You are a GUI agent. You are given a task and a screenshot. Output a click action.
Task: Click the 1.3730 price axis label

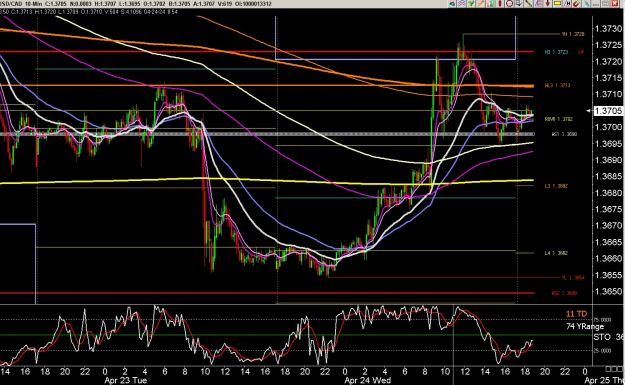[x=608, y=29]
